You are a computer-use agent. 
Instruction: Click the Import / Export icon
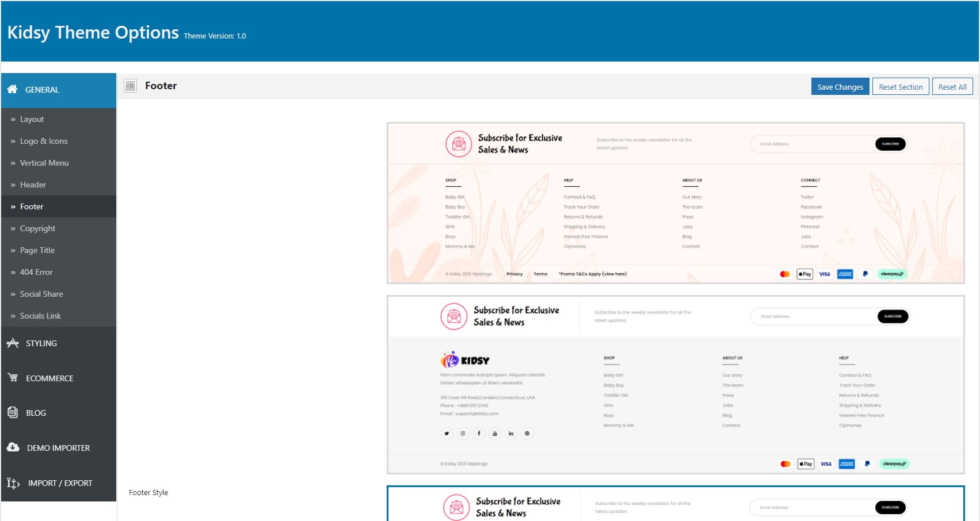[13, 483]
